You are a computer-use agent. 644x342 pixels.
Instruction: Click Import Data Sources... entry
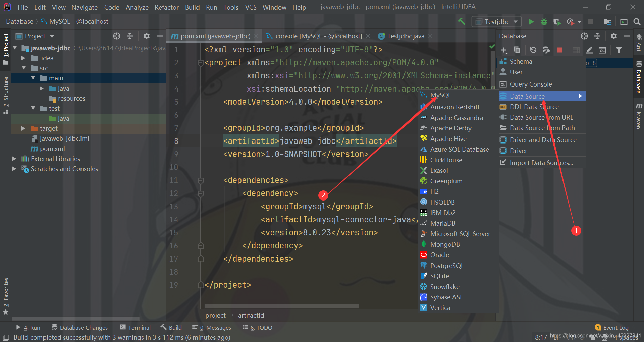point(542,163)
